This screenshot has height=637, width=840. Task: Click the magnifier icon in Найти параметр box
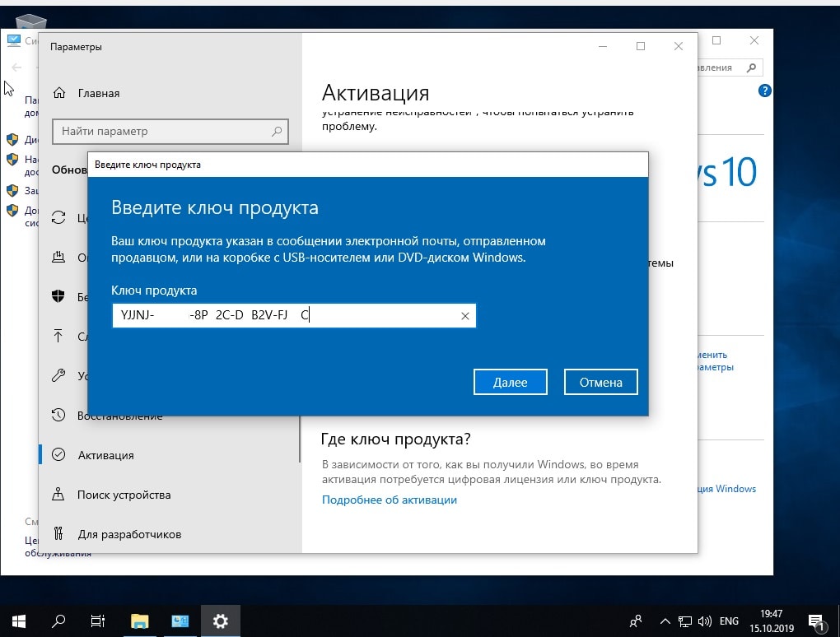tap(278, 131)
